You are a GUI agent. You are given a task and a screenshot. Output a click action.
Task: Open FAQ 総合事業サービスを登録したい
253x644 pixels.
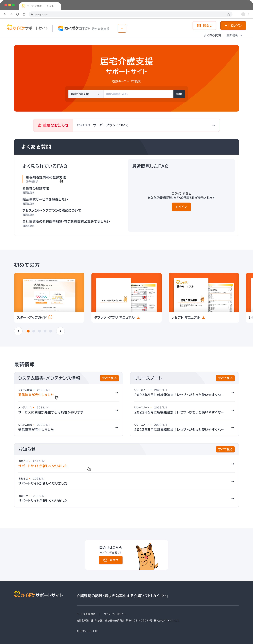pyautogui.click(x=45, y=199)
